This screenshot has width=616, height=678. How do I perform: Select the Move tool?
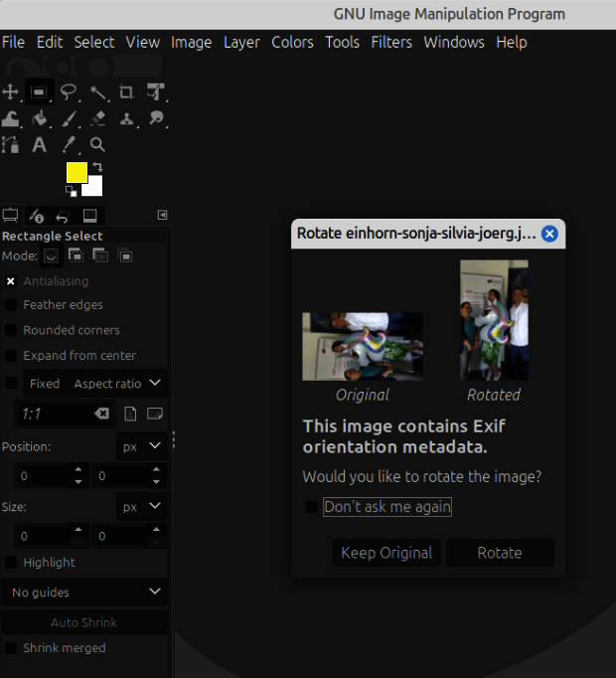pyautogui.click(x=10, y=92)
